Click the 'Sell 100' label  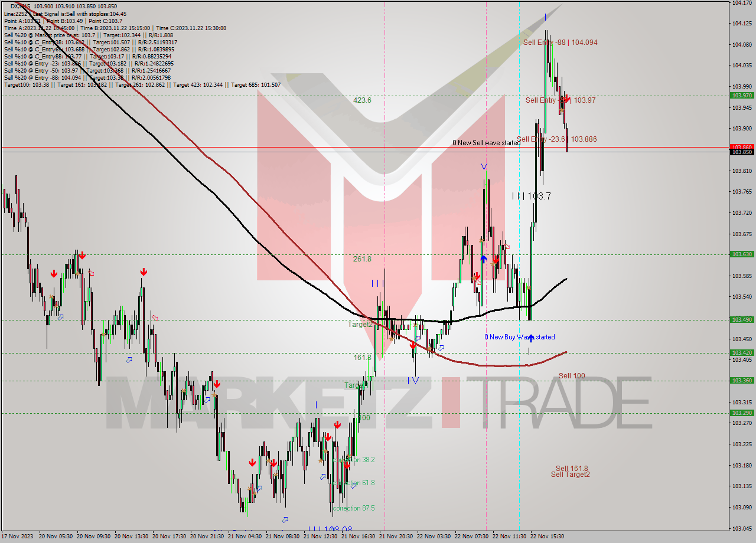(x=572, y=376)
